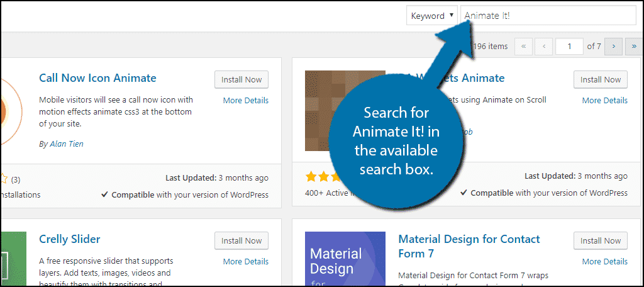Install the Crelly Slider plugin
Image resolution: width=644 pixels, height=287 pixels.
pos(241,241)
